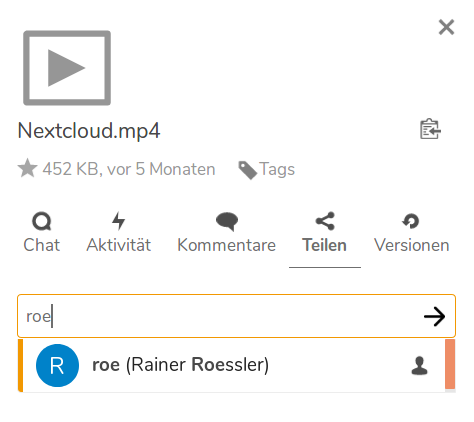The image size is (474, 422).
Task: Close the file details sidebar
Action: point(446,27)
